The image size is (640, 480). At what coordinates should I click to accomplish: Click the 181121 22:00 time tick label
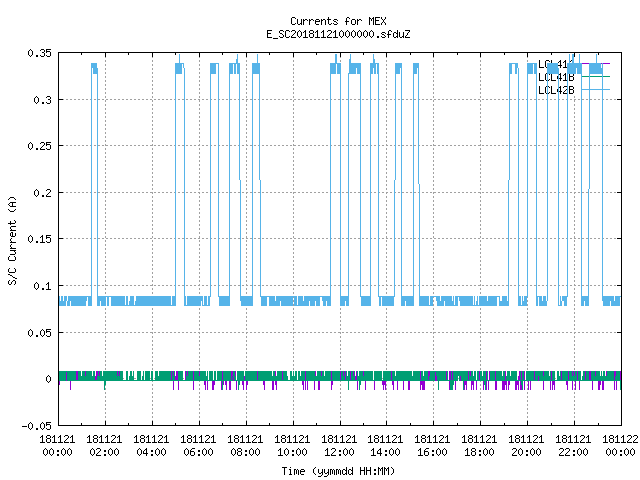click(x=573, y=446)
